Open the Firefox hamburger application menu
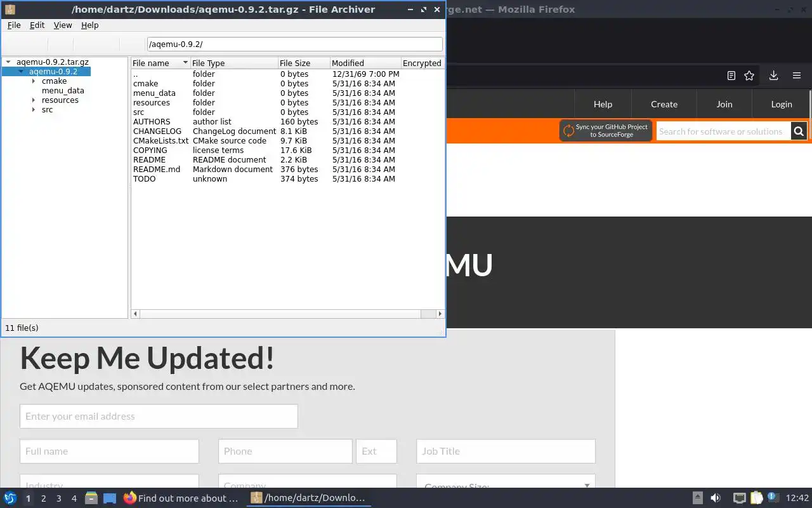812x508 pixels. click(x=797, y=76)
